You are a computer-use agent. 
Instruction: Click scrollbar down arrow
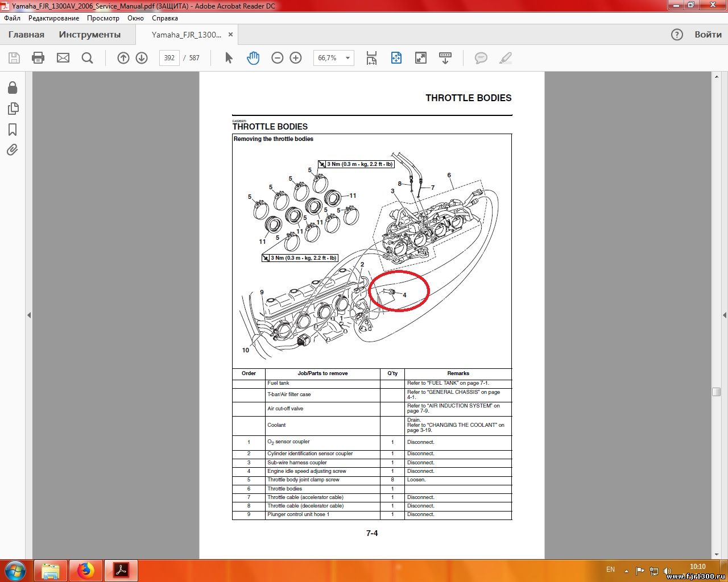pos(717,554)
